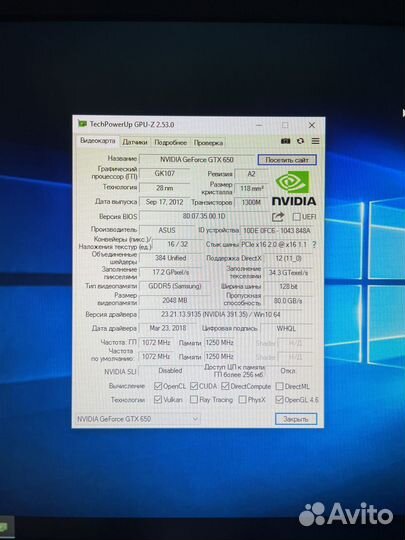Open the Проверка tab
This screenshot has width=405, height=540.
coord(208,143)
